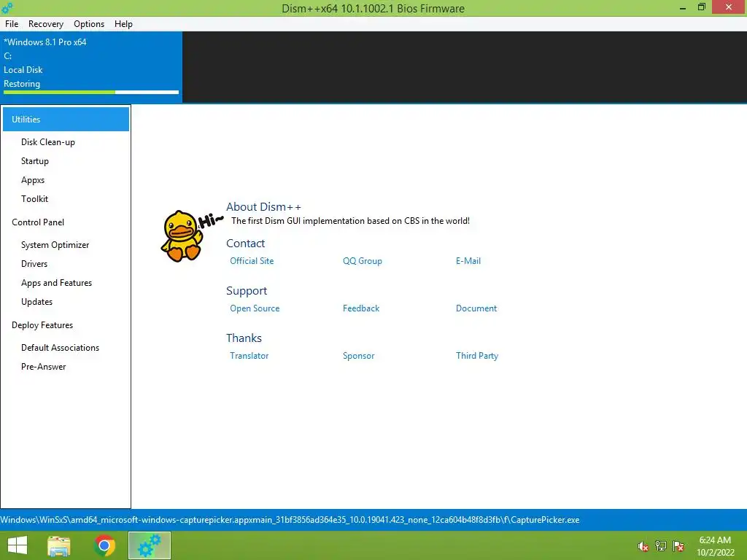Click the Dism++ gear icon in title bar
The height and width of the screenshot is (560, 747).
coord(7,7)
